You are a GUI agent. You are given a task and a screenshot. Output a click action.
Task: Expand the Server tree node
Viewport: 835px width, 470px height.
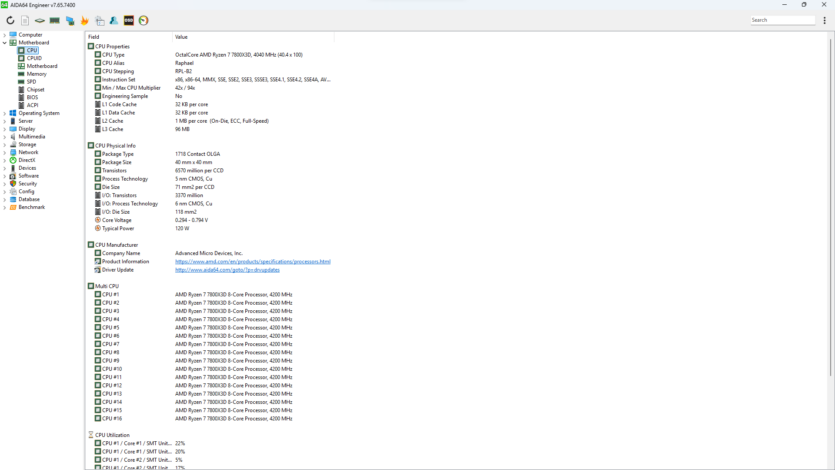5,121
